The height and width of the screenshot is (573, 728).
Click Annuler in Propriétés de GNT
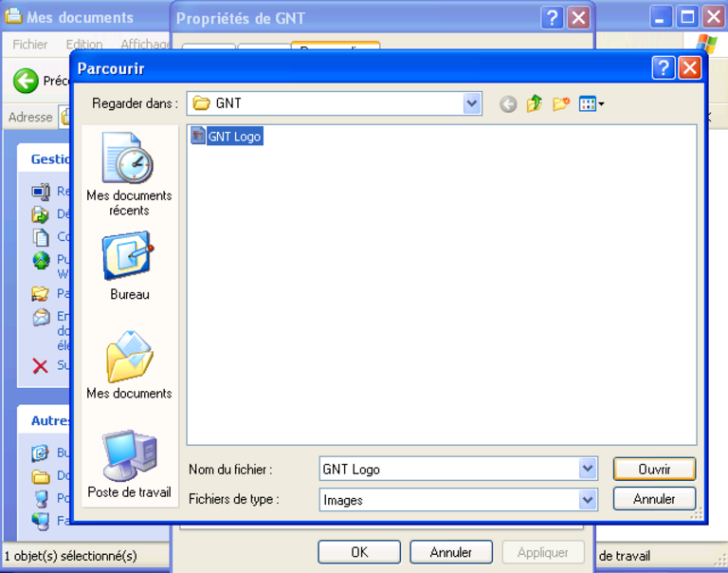pyautogui.click(x=451, y=552)
